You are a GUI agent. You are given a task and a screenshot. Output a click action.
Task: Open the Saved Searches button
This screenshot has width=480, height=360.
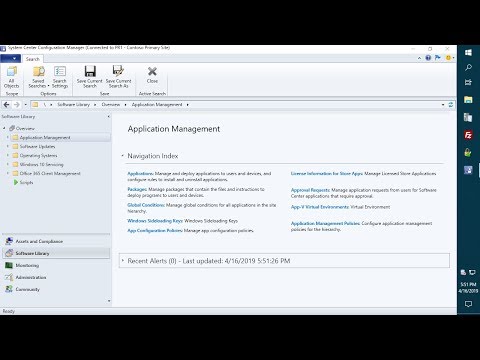click(x=39, y=77)
